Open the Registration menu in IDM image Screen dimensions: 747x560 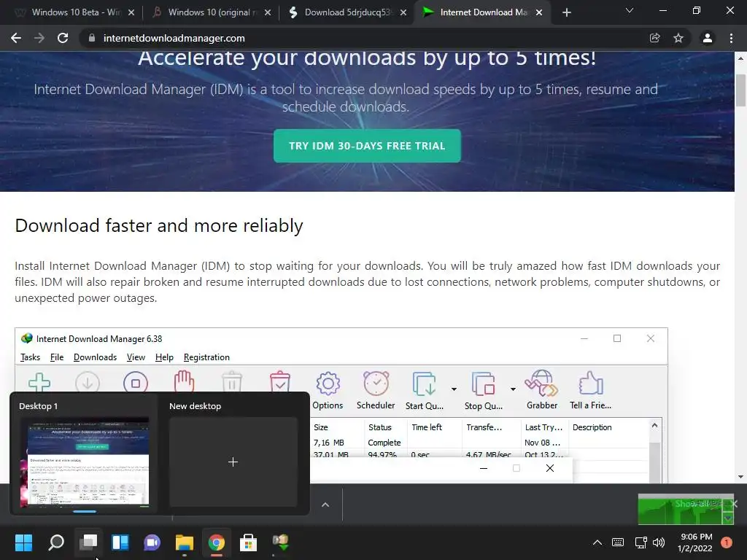(x=206, y=357)
